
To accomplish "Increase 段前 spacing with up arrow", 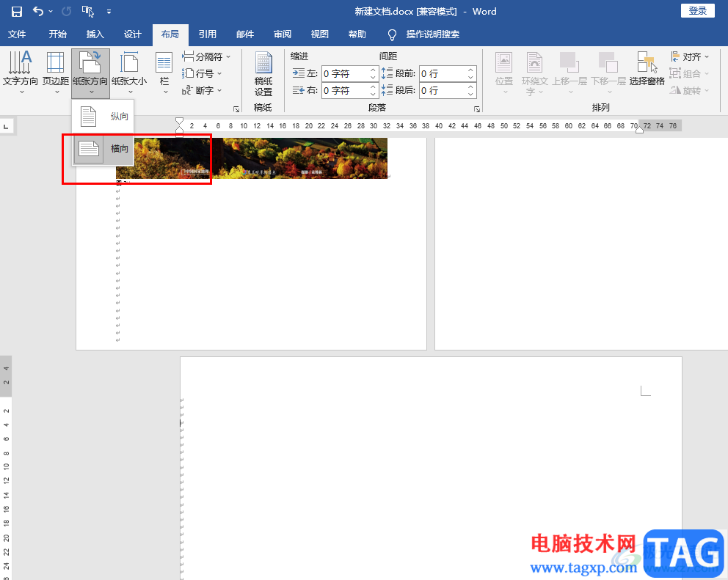I will [471, 70].
